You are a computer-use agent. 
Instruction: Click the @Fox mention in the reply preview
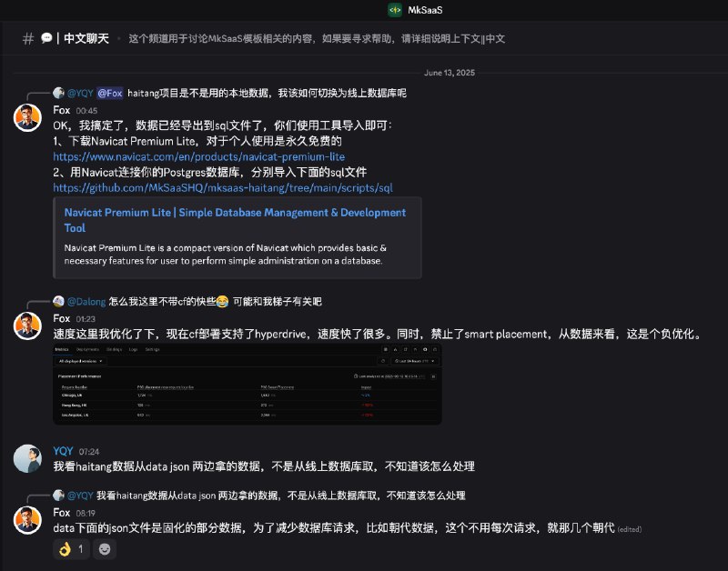click(110, 94)
